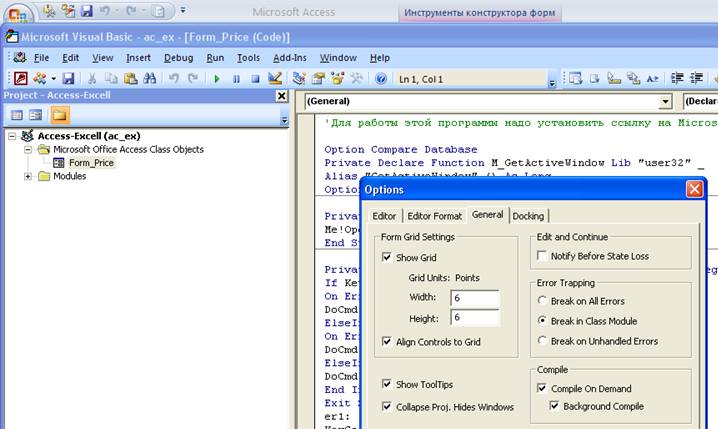This screenshot has height=429, width=718.
Task: Toggle the Show ToolTips checkbox
Action: point(386,384)
